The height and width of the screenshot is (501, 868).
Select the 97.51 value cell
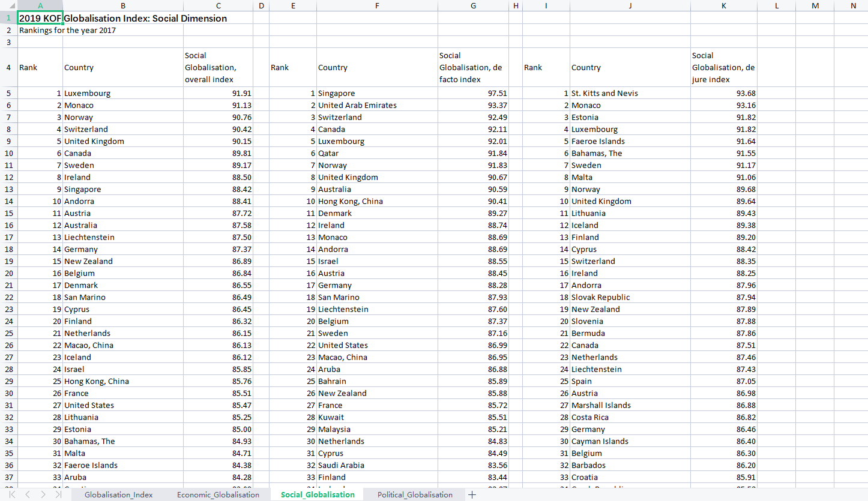click(473, 93)
